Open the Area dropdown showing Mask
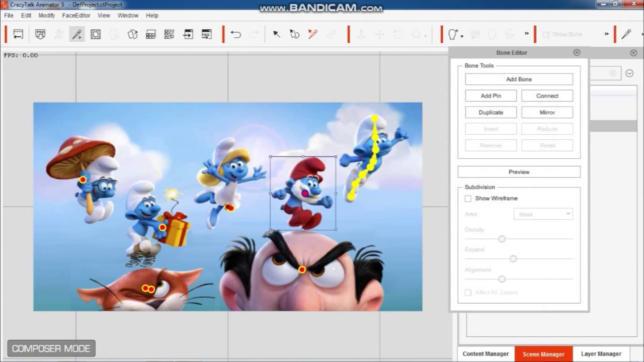 coord(543,214)
